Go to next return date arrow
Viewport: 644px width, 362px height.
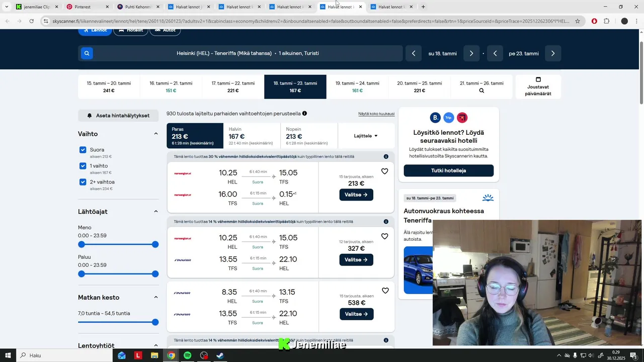tap(553, 53)
